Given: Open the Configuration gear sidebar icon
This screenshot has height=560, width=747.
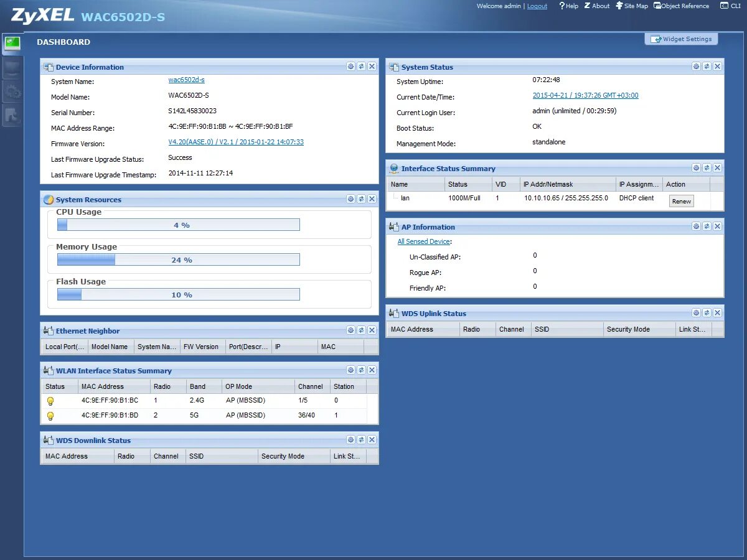Looking at the screenshot, I should 12,92.
